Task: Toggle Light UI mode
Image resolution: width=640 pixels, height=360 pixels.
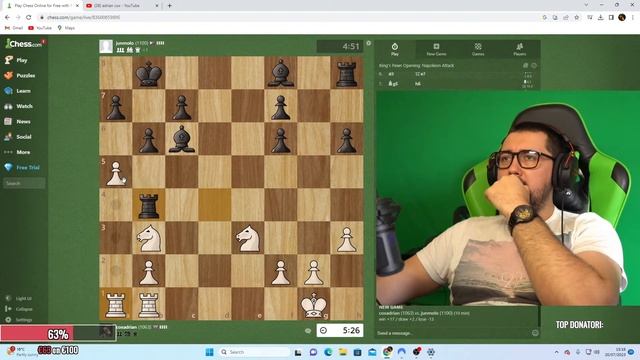Action: click(19, 298)
